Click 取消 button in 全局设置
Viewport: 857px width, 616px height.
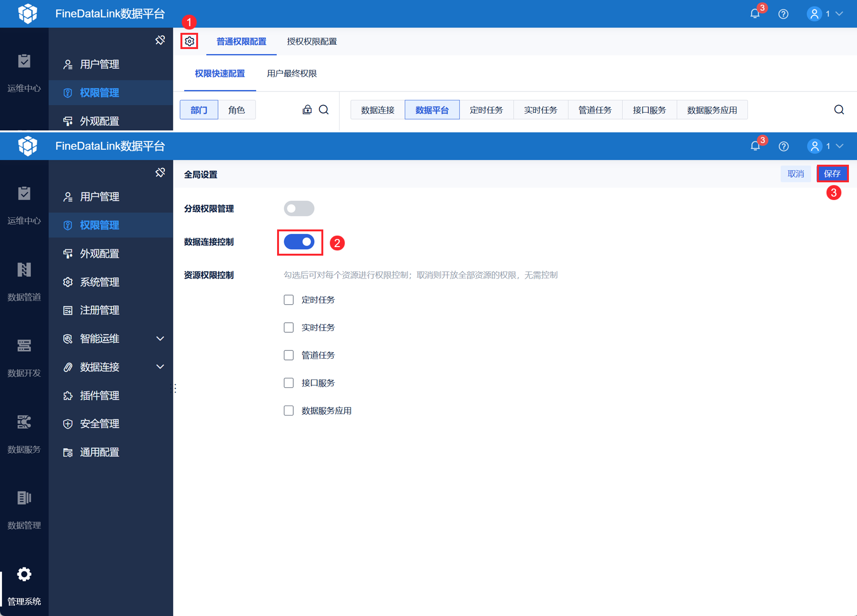(x=796, y=174)
